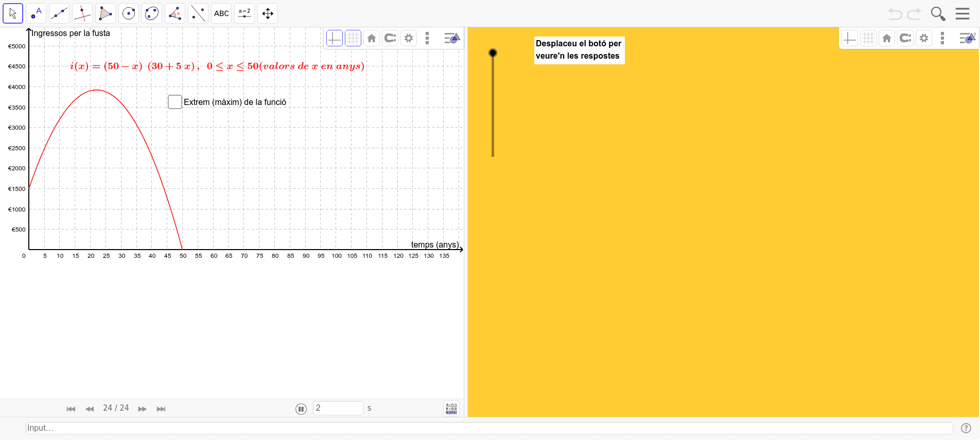
Task: Click the Redo arrow
Action: [915, 14]
